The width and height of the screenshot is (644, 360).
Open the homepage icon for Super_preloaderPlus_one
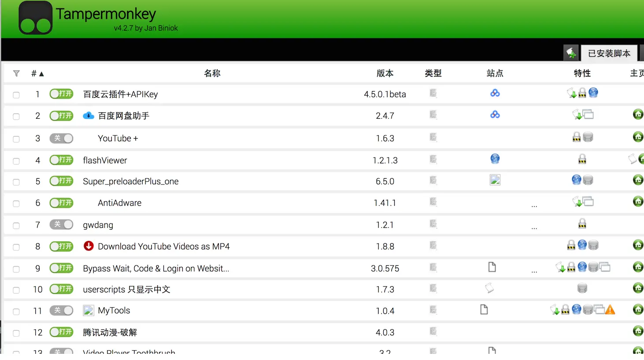(638, 180)
